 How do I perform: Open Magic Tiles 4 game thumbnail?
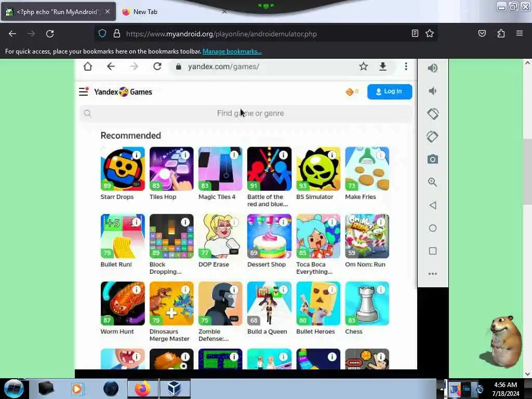click(x=220, y=169)
